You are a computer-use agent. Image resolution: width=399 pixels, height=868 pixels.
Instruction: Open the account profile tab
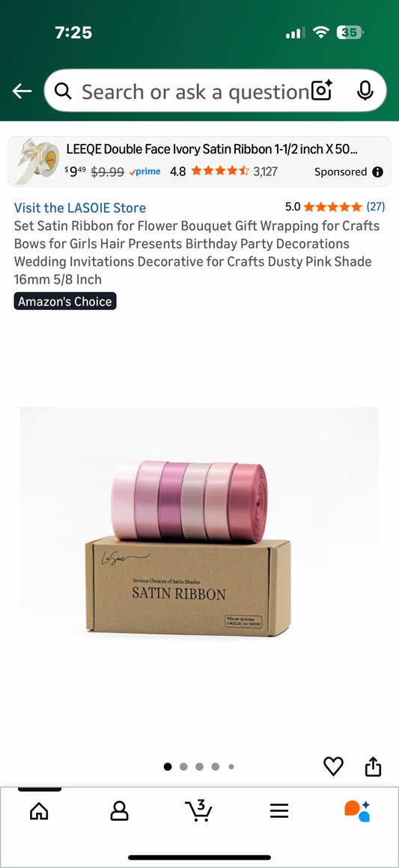tap(119, 812)
